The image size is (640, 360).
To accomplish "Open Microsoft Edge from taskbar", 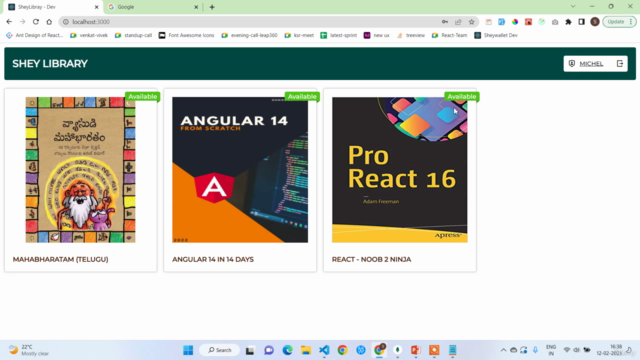I will (x=287, y=350).
